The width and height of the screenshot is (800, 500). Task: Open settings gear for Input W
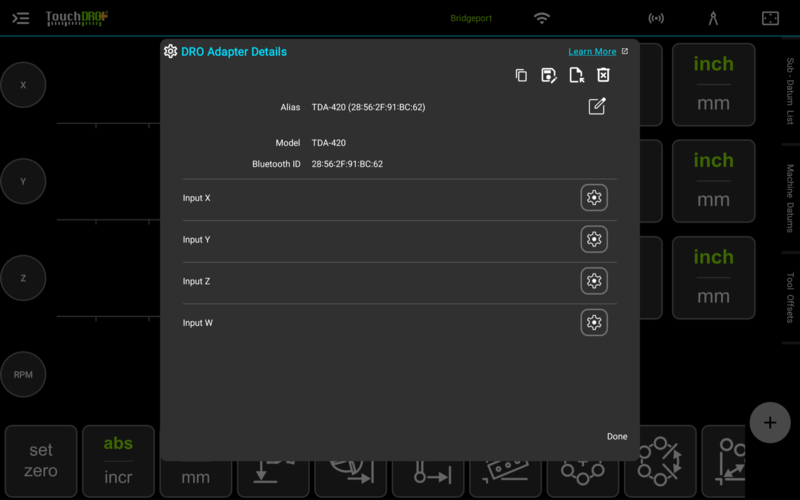pyautogui.click(x=594, y=322)
